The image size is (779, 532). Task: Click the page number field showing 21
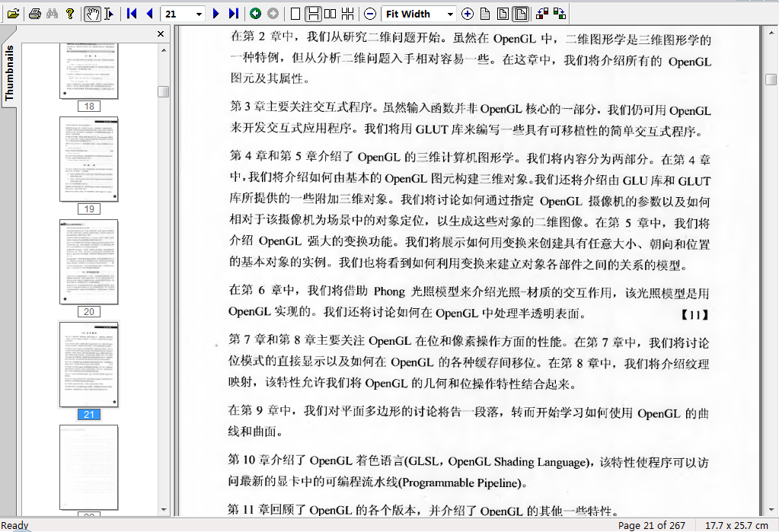(x=178, y=14)
